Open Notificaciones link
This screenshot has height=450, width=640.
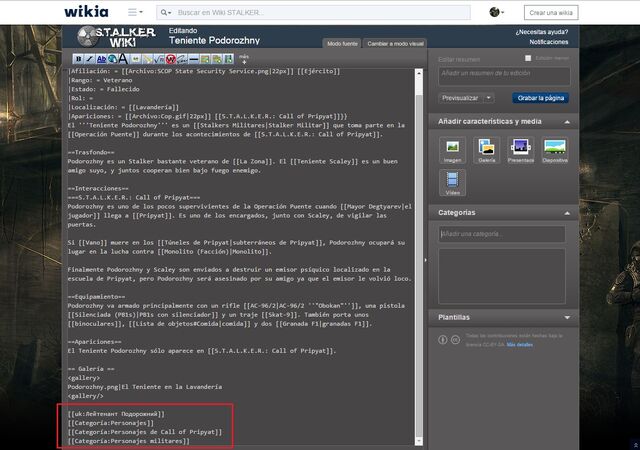pos(549,42)
